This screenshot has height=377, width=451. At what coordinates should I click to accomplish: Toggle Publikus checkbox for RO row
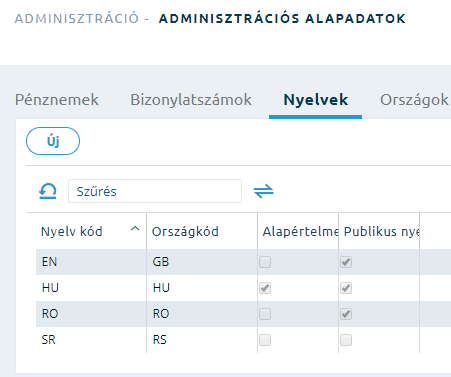pos(346,314)
